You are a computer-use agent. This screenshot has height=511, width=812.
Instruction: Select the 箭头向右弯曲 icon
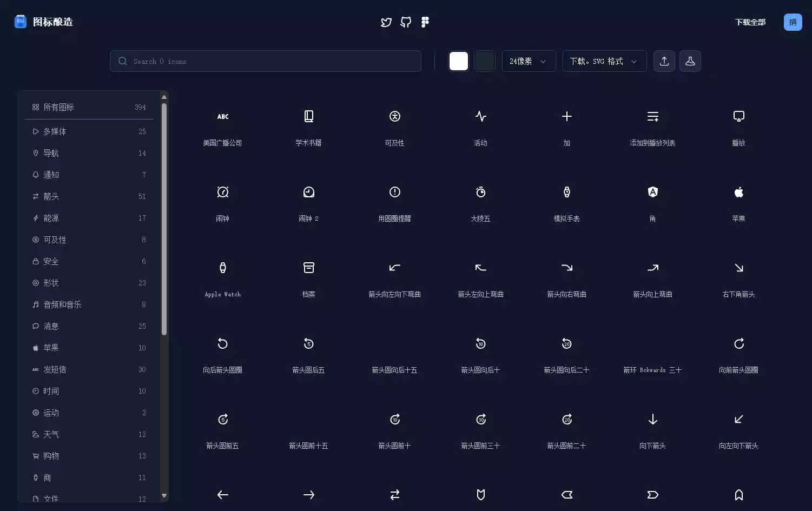pos(567,268)
